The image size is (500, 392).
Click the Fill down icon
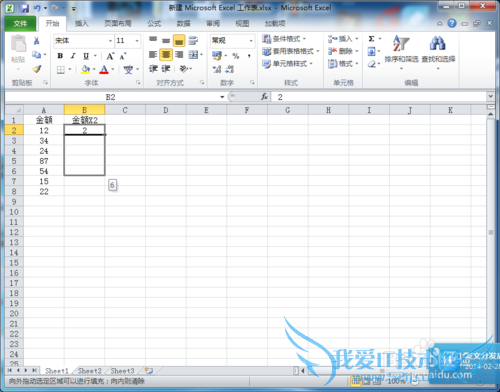pyautogui.click(x=371, y=51)
